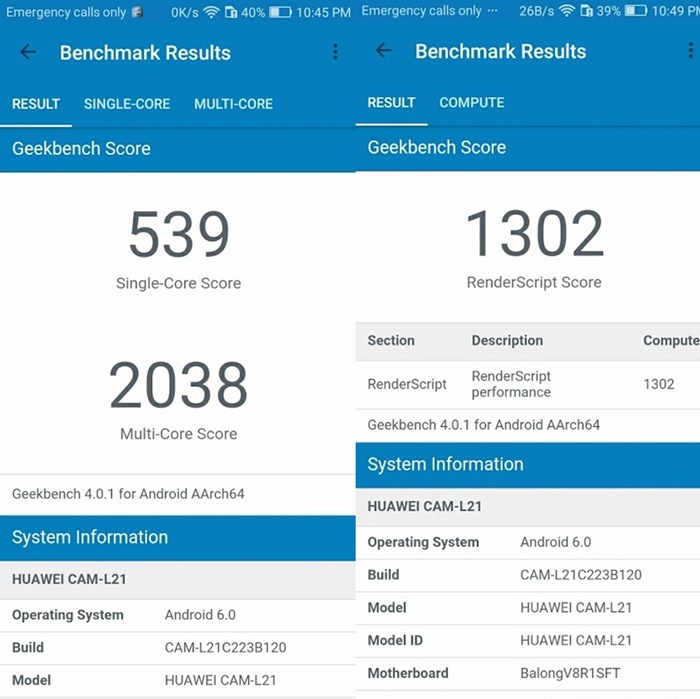Switch to SINGLE-CORE tab
Image resolution: width=700 pixels, height=699 pixels.
tap(127, 104)
